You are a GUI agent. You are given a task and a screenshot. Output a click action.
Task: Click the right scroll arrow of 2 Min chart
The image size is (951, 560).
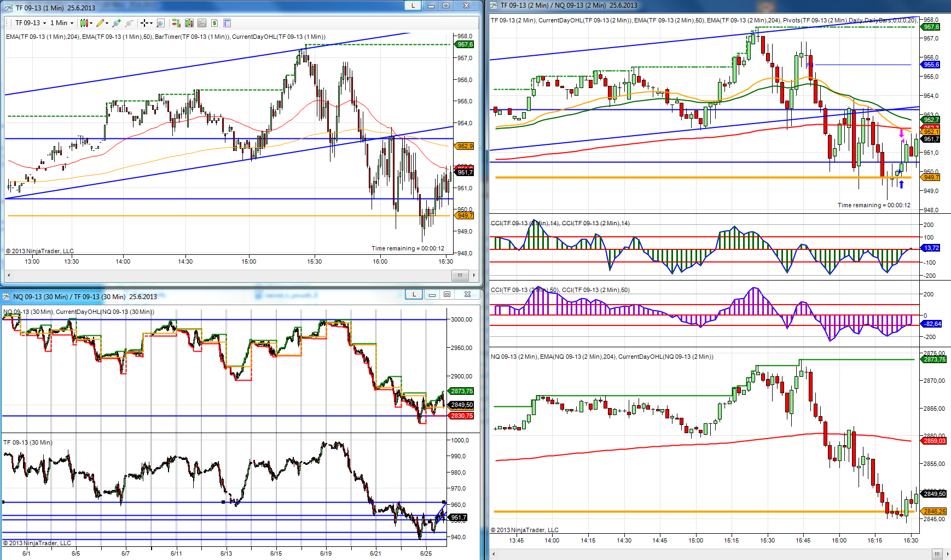tap(947, 553)
